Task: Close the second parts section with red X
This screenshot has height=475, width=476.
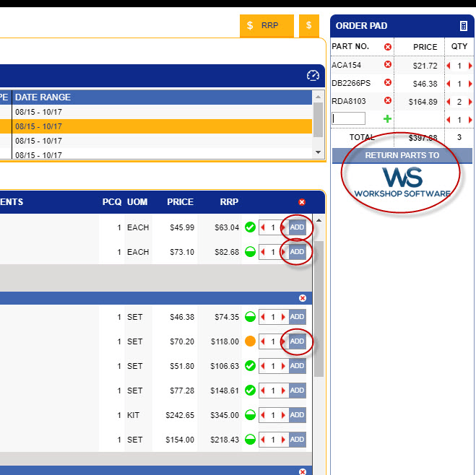Action: (303, 298)
